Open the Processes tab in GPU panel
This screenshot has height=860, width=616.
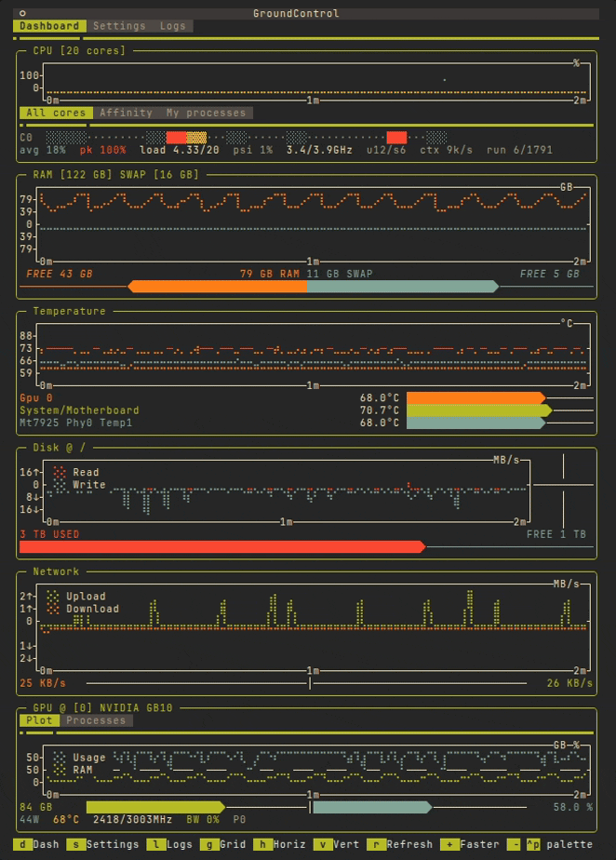(96, 720)
